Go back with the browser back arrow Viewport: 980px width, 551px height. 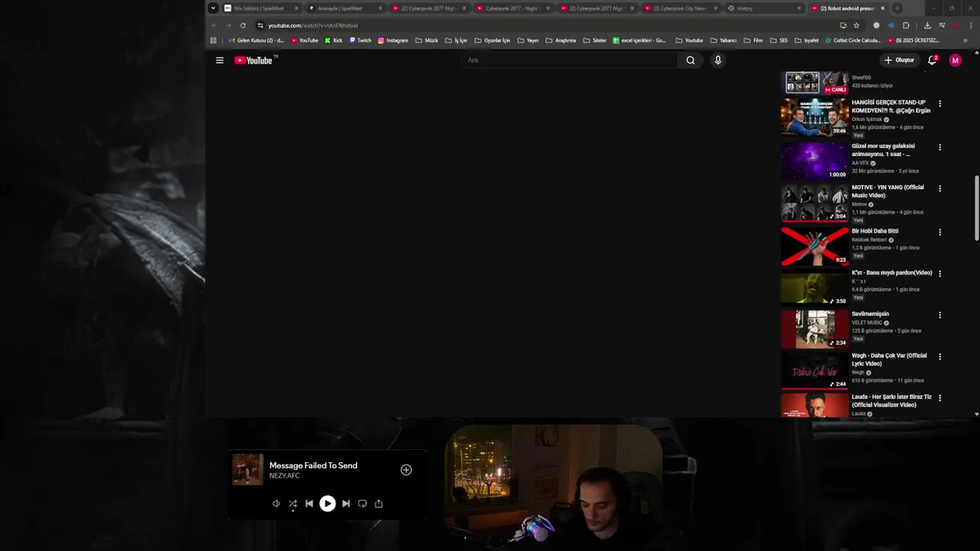[x=214, y=25]
